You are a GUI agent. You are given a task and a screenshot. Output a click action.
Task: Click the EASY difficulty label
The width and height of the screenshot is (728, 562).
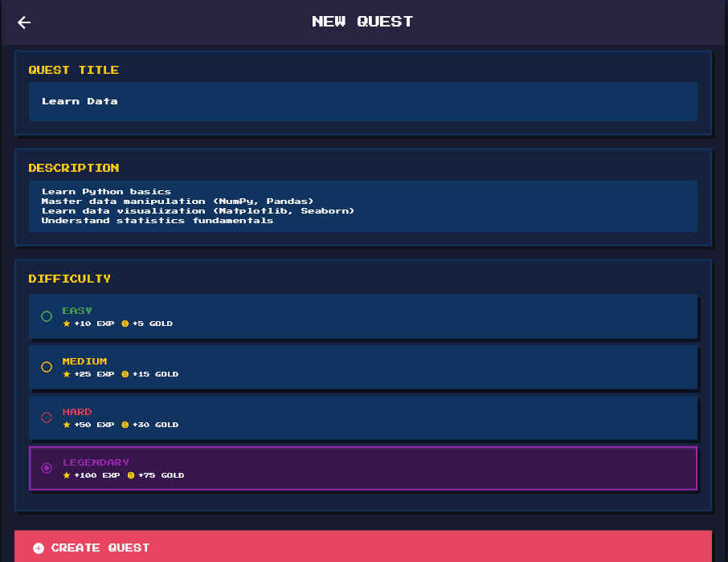click(77, 311)
